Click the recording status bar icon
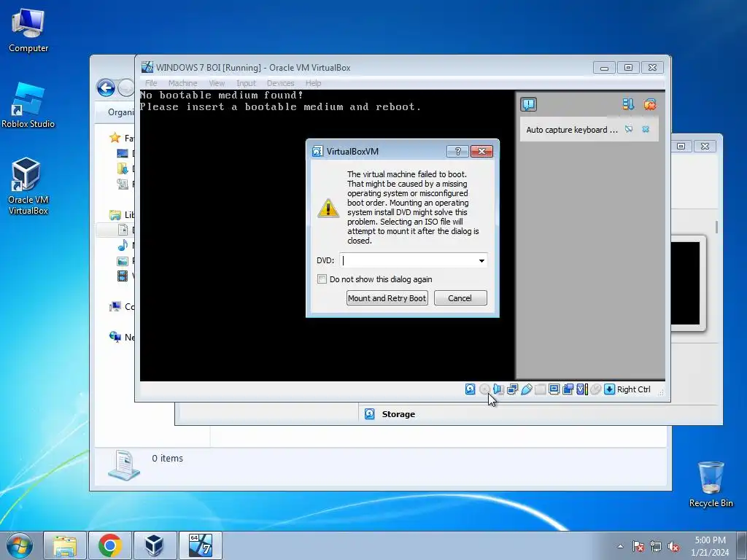The height and width of the screenshot is (560, 747). [x=568, y=389]
